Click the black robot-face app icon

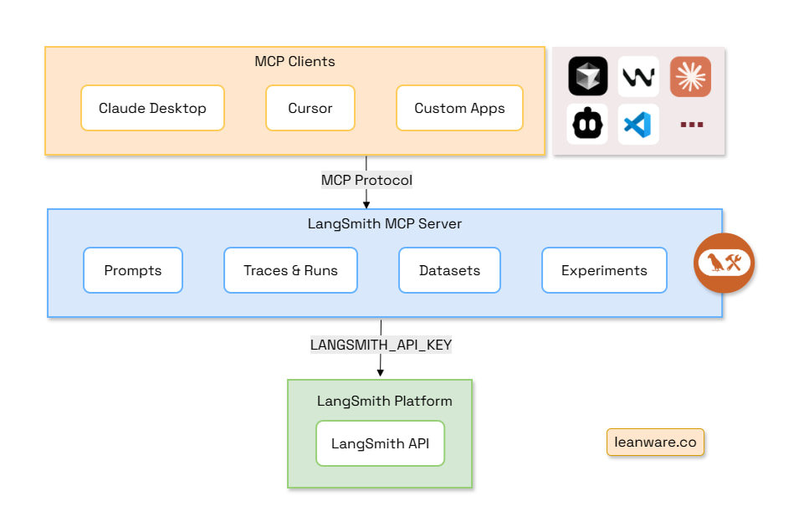point(587,124)
